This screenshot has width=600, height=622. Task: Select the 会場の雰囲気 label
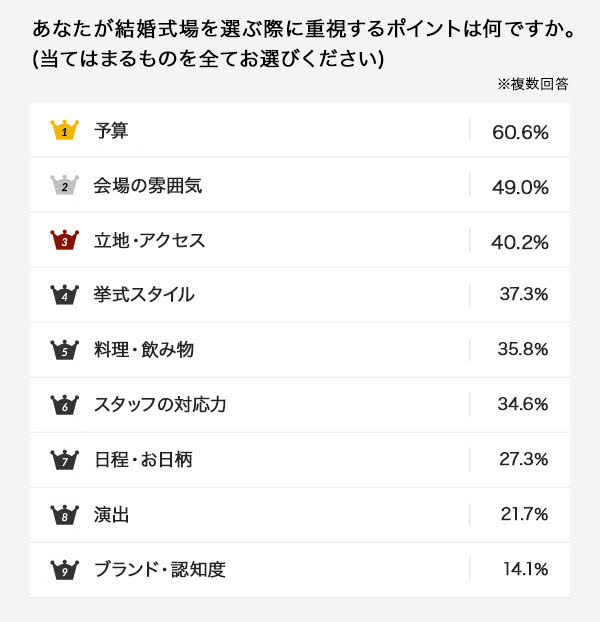pos(148,185)
